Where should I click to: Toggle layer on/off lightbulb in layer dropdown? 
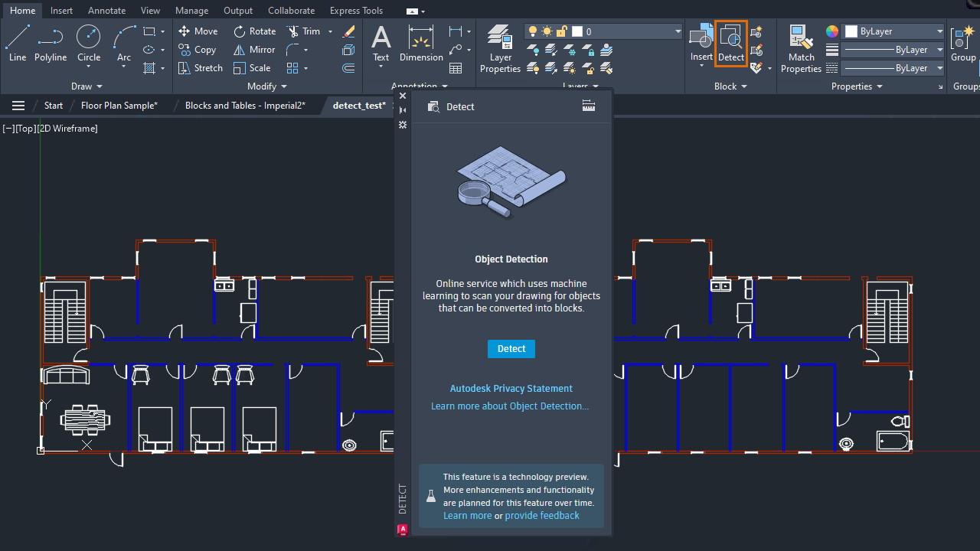pyautogui.click(x=533, y=31)
